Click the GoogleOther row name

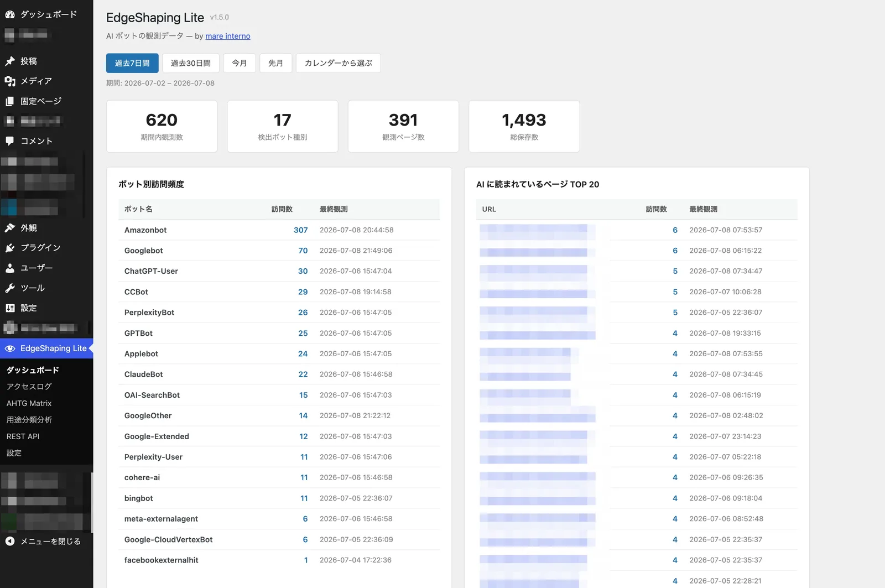[148, 416]
